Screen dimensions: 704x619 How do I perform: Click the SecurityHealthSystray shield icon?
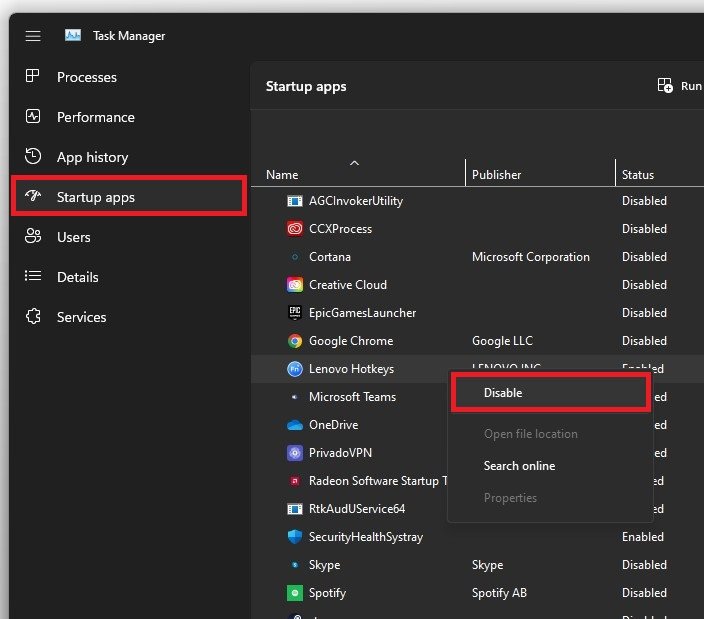tap(295, 537)
